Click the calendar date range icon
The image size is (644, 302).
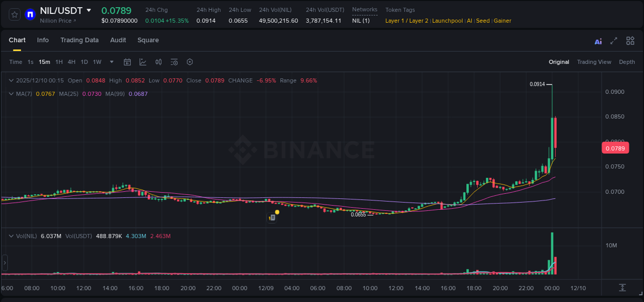[127, 62]
